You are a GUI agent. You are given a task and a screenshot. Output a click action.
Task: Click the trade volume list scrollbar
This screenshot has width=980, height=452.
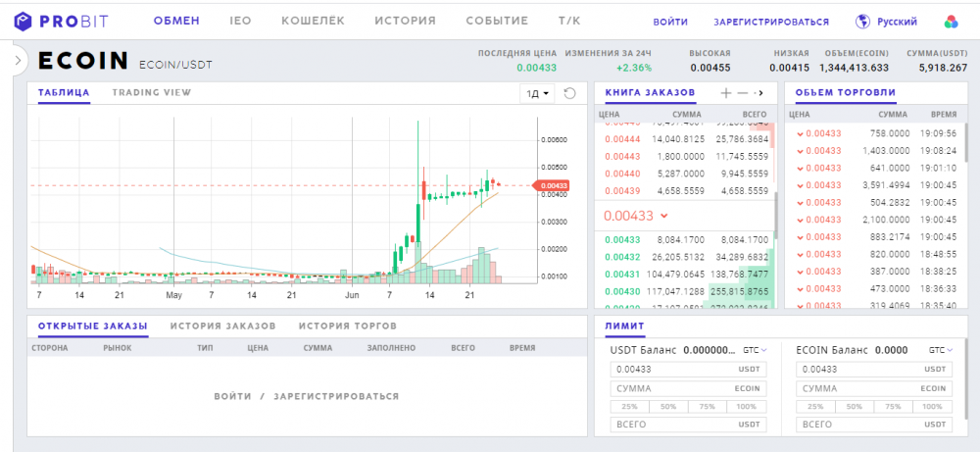(x=966, y=147)
